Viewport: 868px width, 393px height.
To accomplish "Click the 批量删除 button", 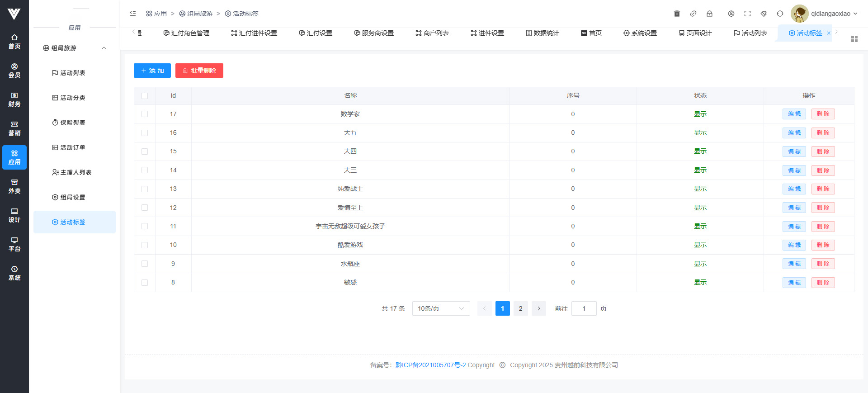I will click(199, 71).
